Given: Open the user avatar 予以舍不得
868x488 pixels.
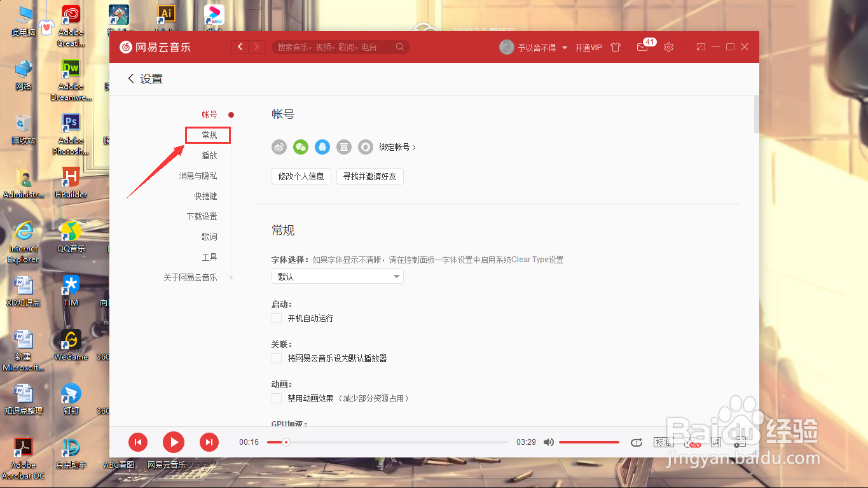Looking at the screenshot, I should click(506, 47).
